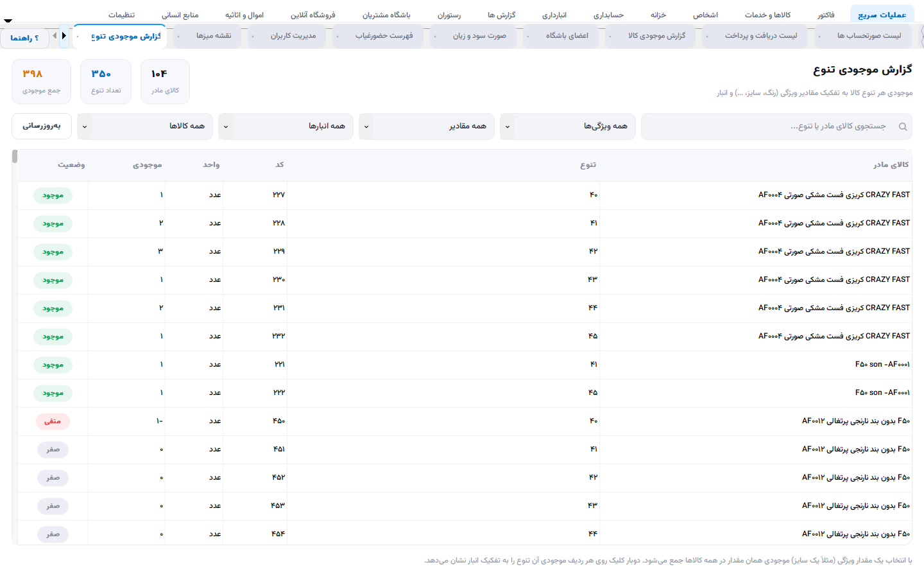Open the همه کالاها dropdown
The height and width of the screenshot is (578, 924).
click(145, 127)
